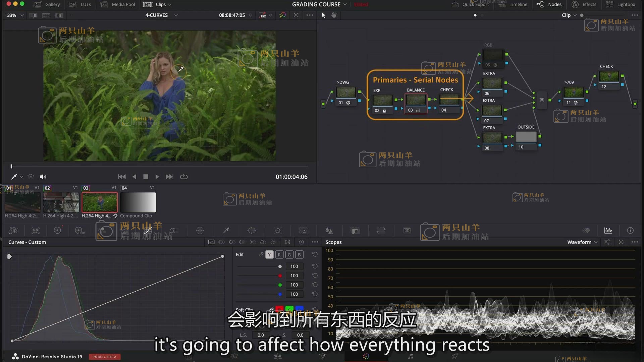Click the Play transport button
This screenshot has height=362, width=644.
[x=157, y=177]
